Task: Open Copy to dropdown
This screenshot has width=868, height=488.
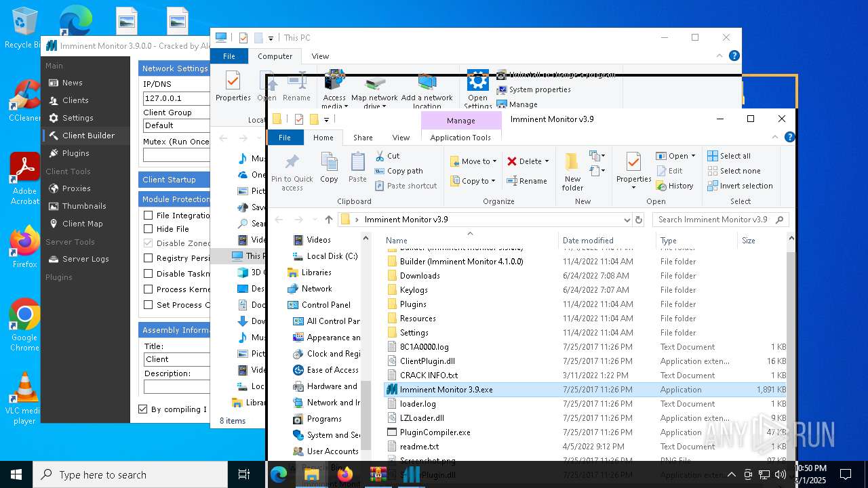Action: 473,181
